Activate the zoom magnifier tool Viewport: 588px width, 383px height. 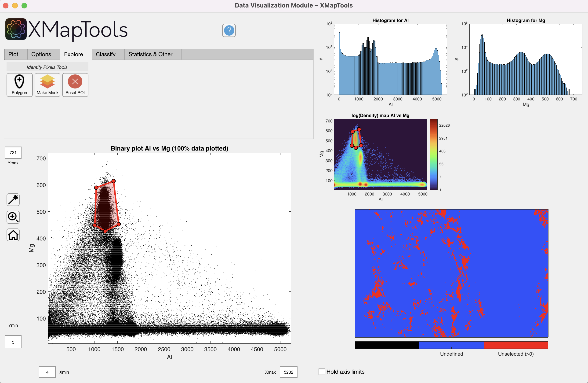tap(13, 217)
